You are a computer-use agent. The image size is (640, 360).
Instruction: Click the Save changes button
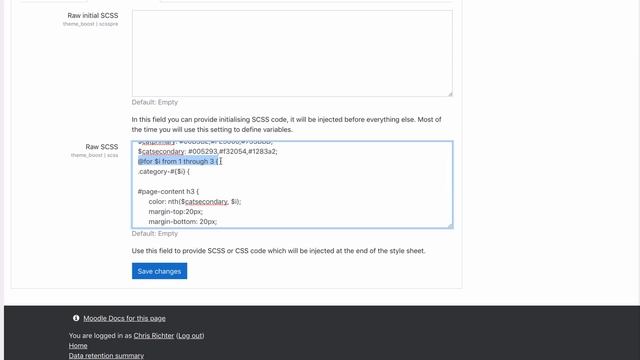pos(159,271)
